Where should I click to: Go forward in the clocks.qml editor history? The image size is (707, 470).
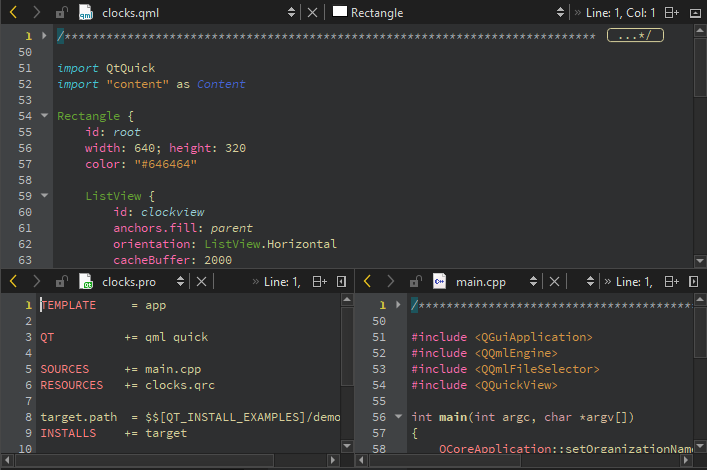tap(36, 13)
